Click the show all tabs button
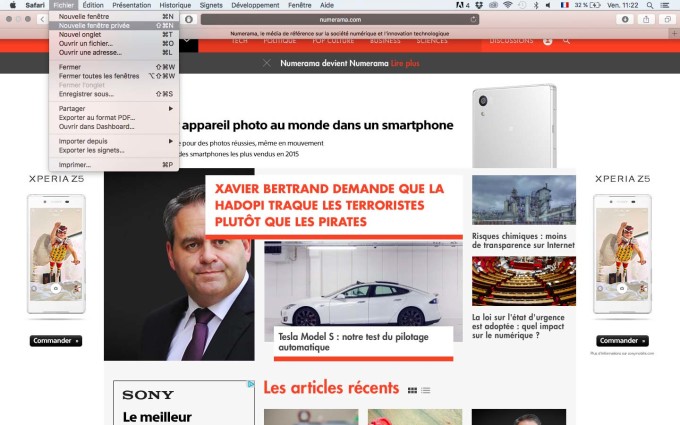This screenshot has width=680, height=425. point(667,19)
